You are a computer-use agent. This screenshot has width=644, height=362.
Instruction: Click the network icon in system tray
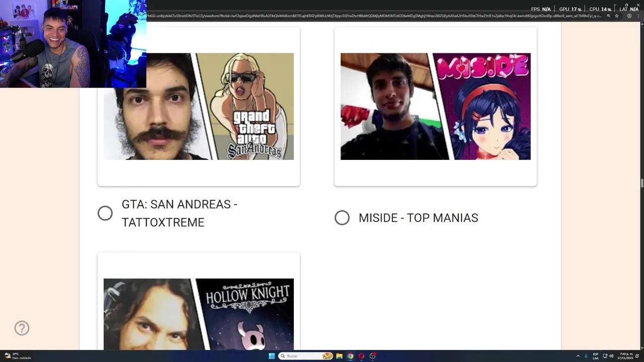tap(605, 356)
